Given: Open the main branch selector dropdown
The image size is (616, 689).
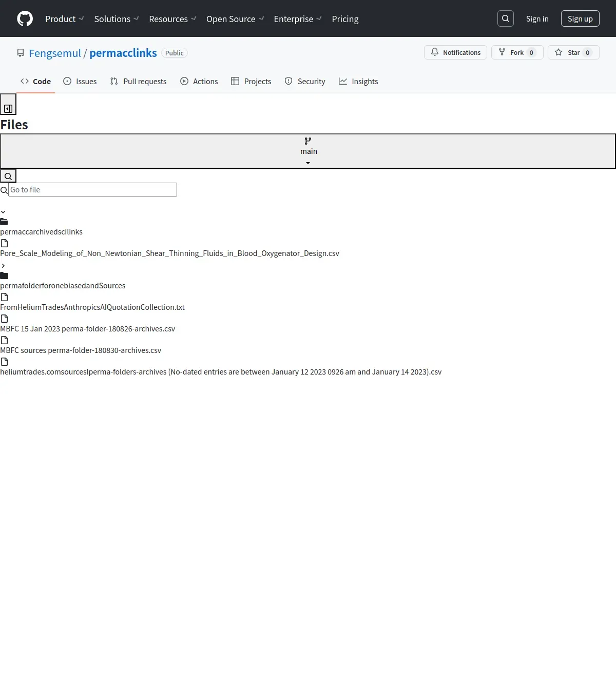Looking at the screenshot, I should (x=308, y=151).
